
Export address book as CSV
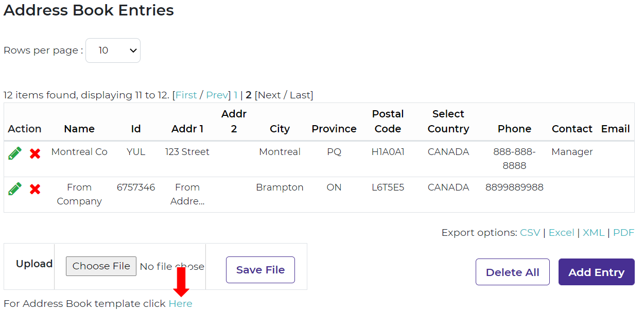[530, 232]
